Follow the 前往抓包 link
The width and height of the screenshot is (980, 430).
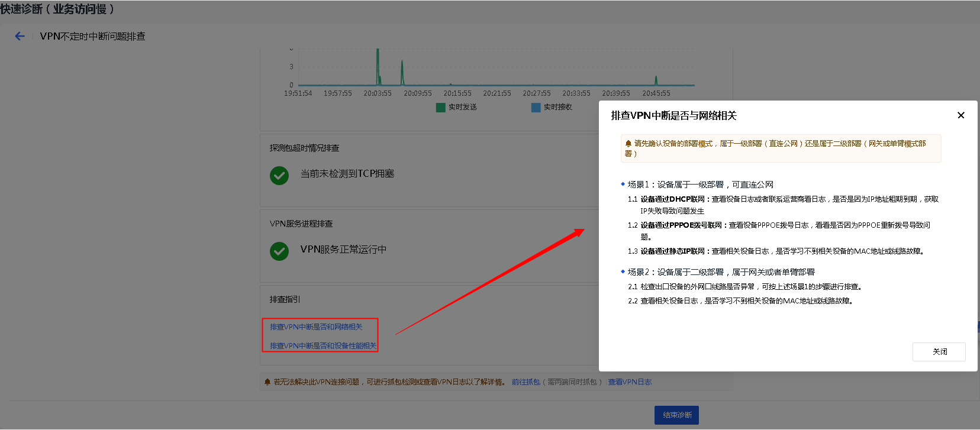point(526,382)
